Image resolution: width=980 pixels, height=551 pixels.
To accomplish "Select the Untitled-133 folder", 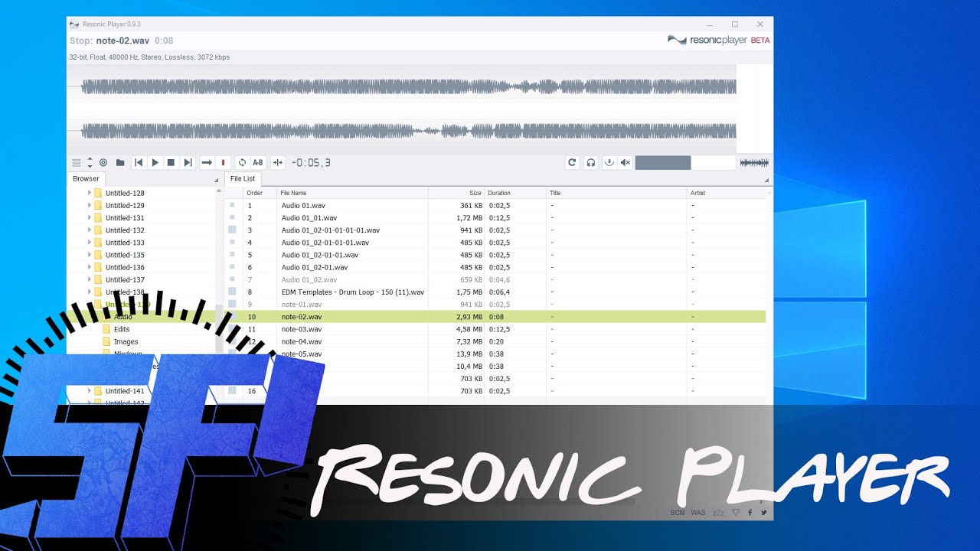I will (125, 243).
